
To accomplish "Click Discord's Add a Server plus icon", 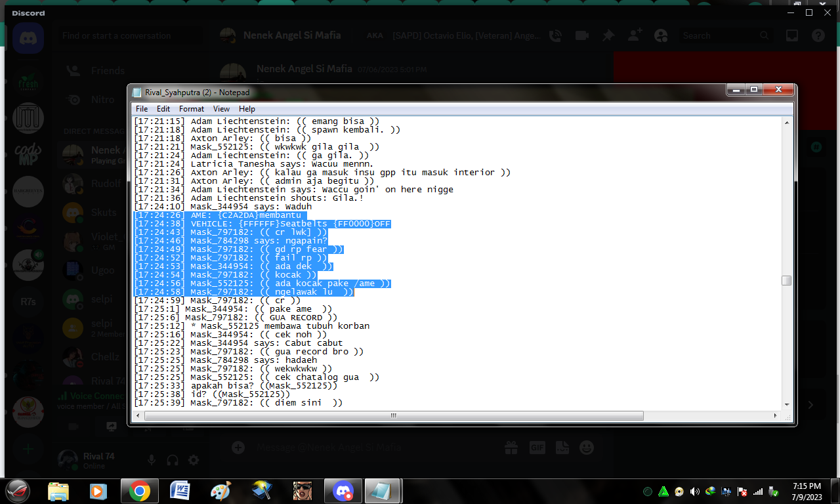I will point(28,449).
